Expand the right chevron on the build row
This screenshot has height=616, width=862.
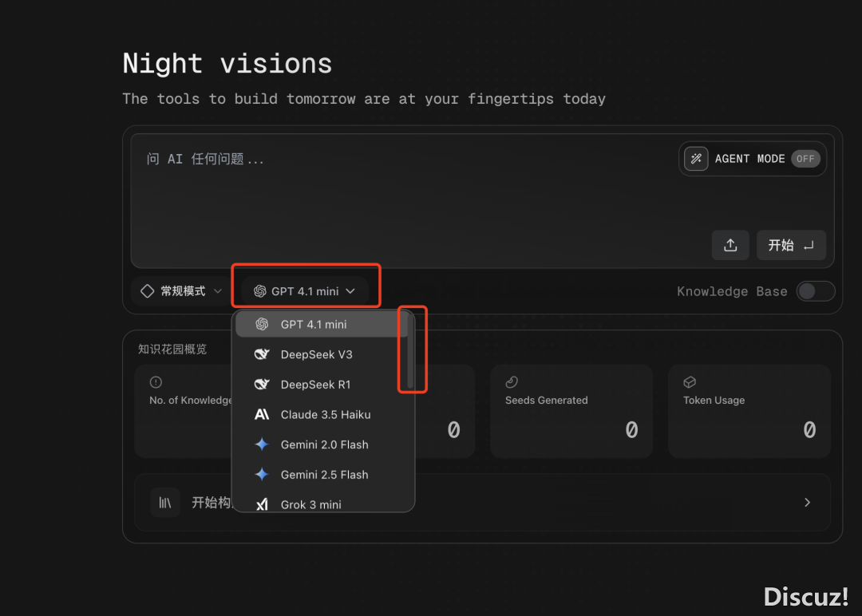[x=807, y=503]
